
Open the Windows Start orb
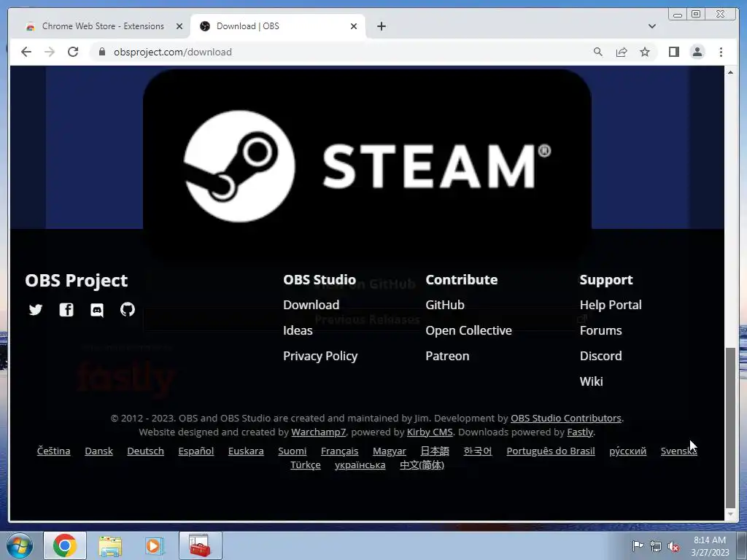20,545
